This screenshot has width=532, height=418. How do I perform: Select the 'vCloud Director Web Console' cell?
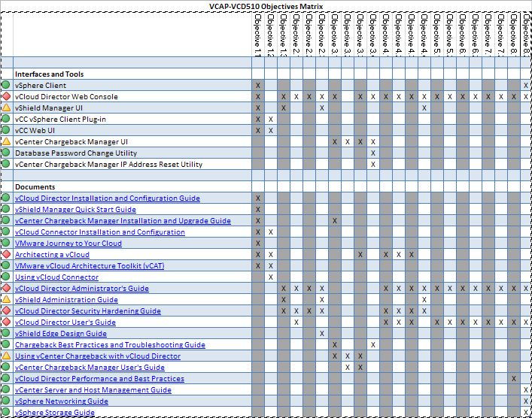tap(132, 97)
